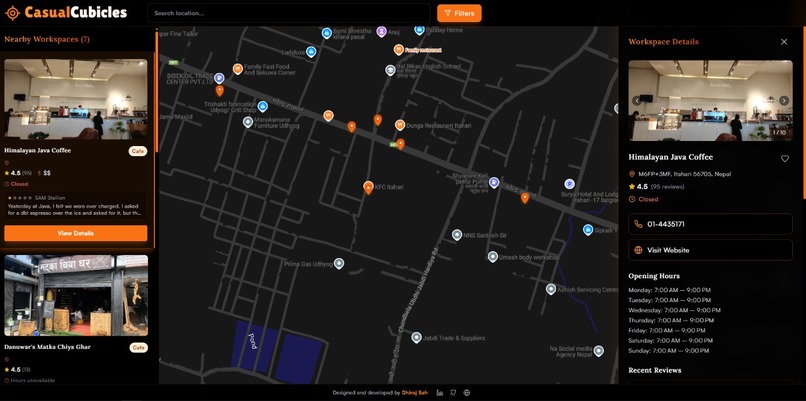806x401 pixels.
Task: Click the Sunday: 7:00 AM — 9:00 PM row
Action: [669, 351]
